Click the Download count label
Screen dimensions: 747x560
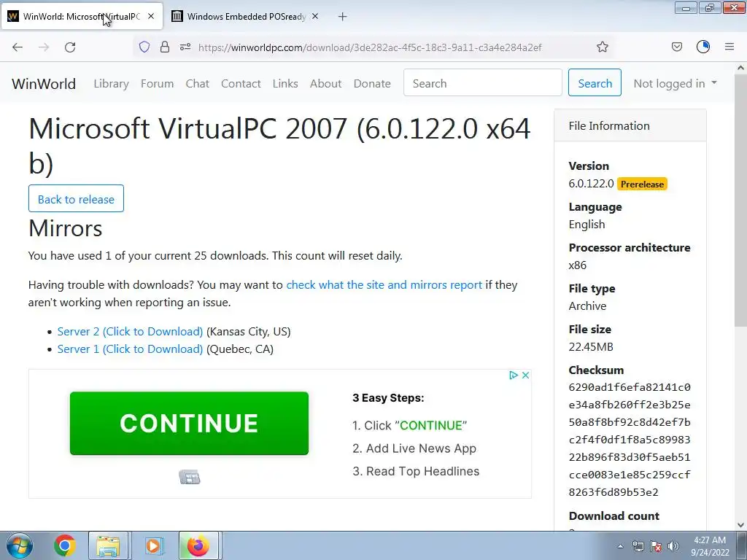tap(614, 516)
